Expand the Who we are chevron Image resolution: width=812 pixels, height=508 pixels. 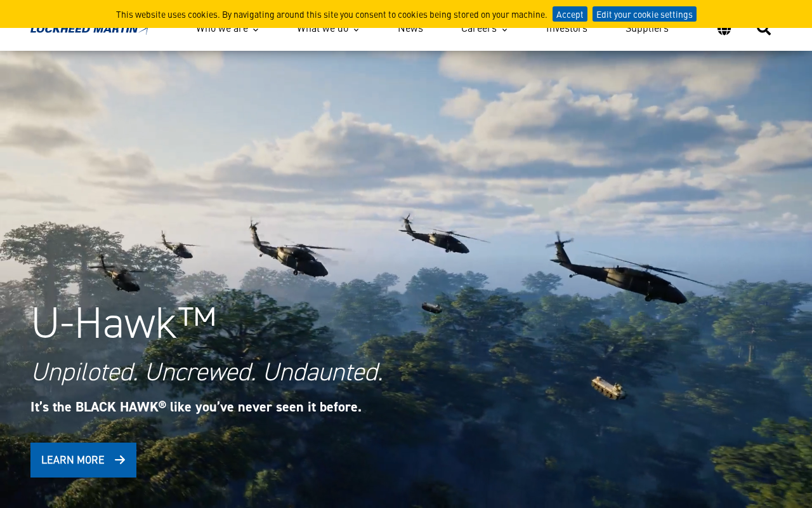(256, 30)
